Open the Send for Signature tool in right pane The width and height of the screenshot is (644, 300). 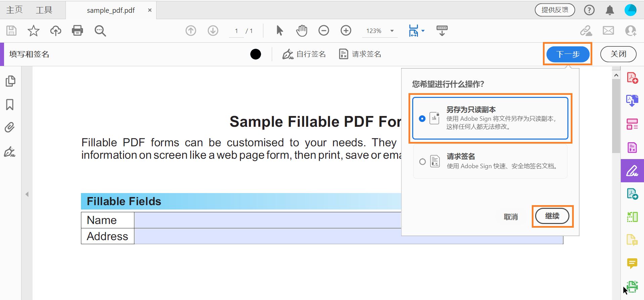coord(632,148)
